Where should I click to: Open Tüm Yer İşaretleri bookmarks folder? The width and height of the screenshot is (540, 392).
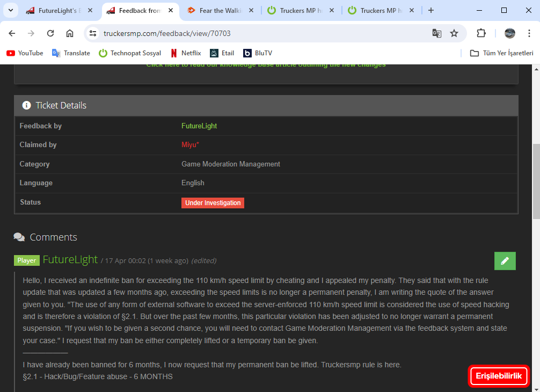click(501, 53)
